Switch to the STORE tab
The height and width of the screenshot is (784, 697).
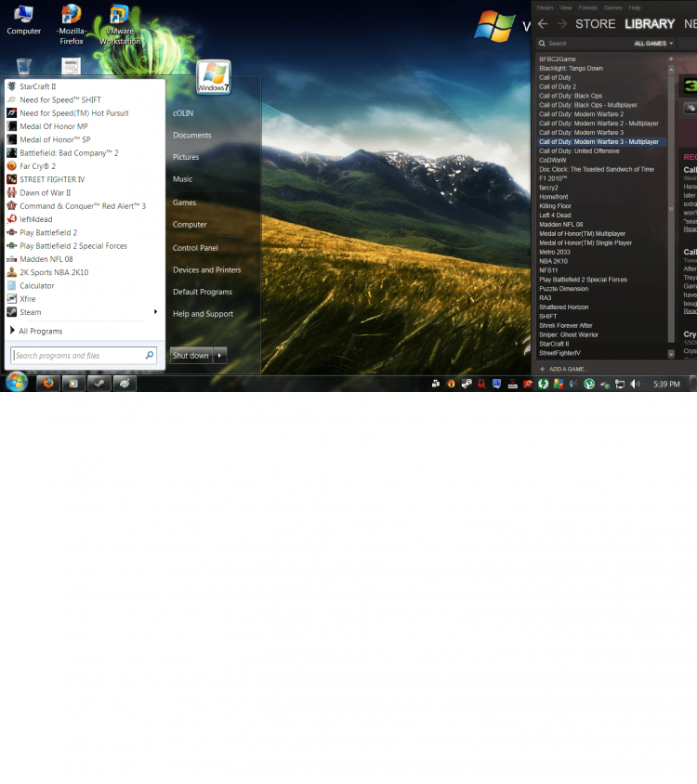596,24
